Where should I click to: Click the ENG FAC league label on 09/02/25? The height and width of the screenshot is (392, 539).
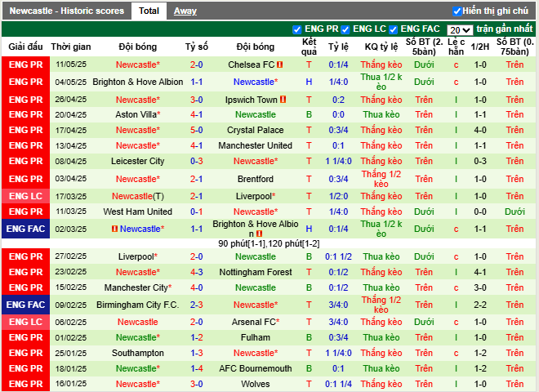[26, 305]
